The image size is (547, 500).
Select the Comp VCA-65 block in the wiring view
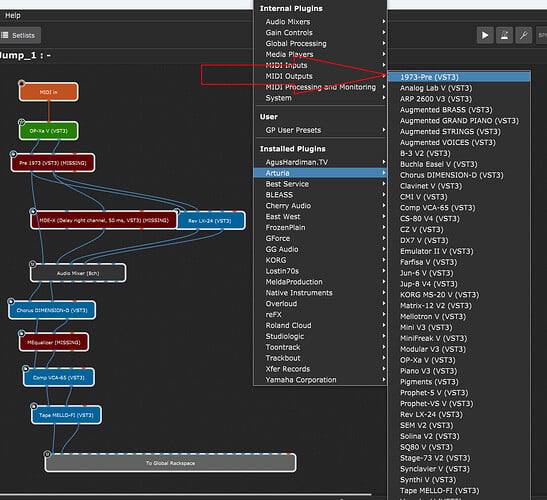[x=59, y=378]
